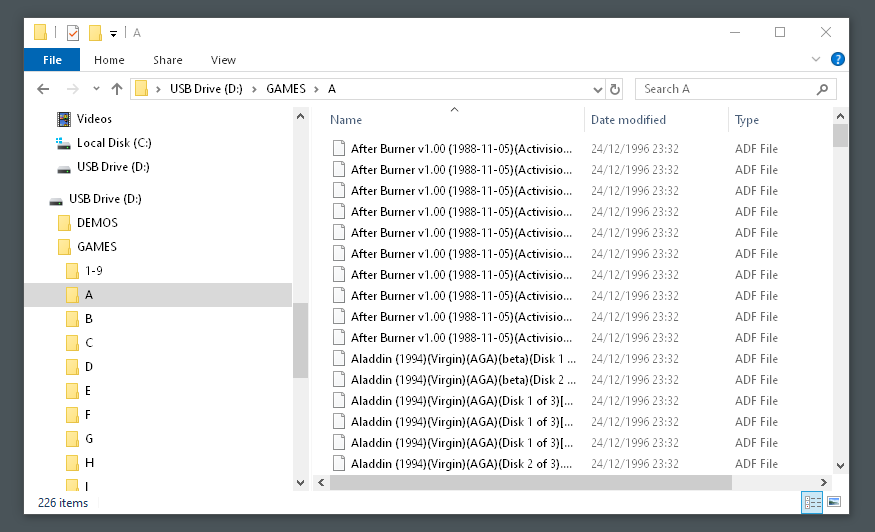
Task: Click GAMES in the address breadcrumb
Action: coord(286,89)
